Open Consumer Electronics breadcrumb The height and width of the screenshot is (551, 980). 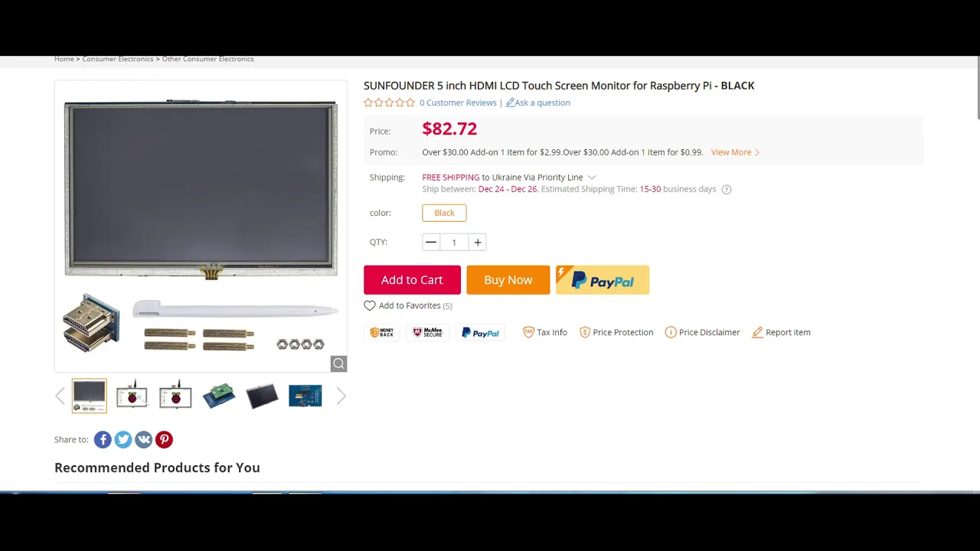coord(118,59)
